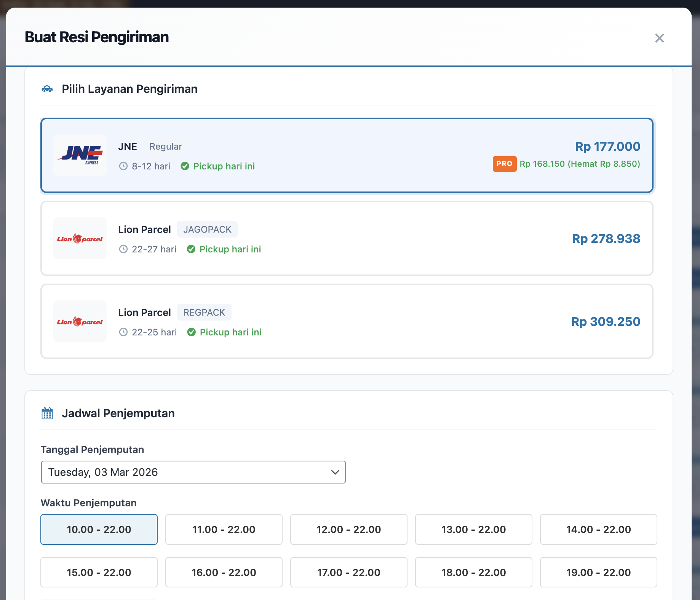Click the Lion Parcel REGPACK logo

[x=80, y=322]
